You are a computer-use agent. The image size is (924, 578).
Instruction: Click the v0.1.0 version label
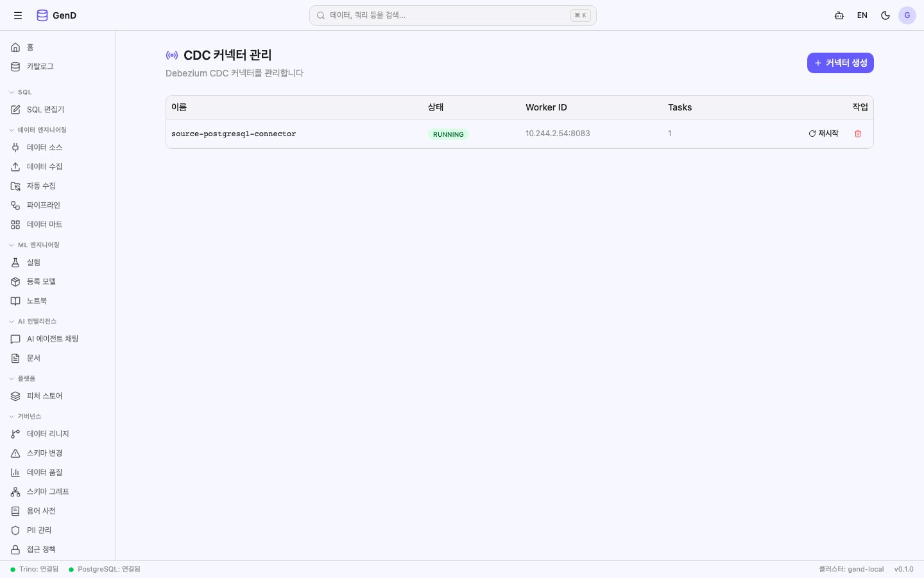904,569
